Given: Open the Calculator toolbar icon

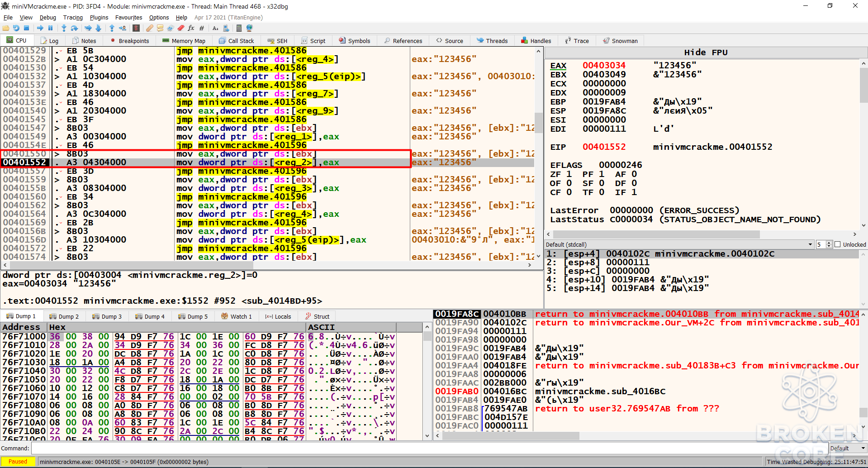Looking at the screenshot, I should tap(239, 28).
